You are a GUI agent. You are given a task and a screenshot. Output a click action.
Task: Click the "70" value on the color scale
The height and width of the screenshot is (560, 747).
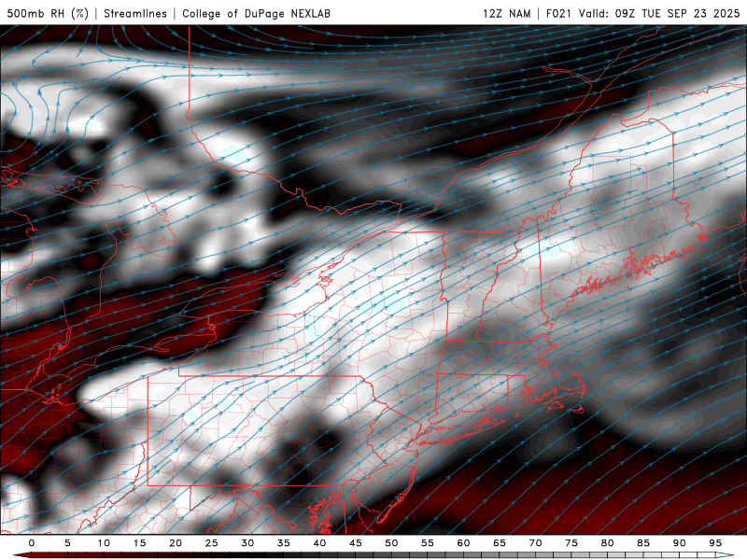click(535, 543)
